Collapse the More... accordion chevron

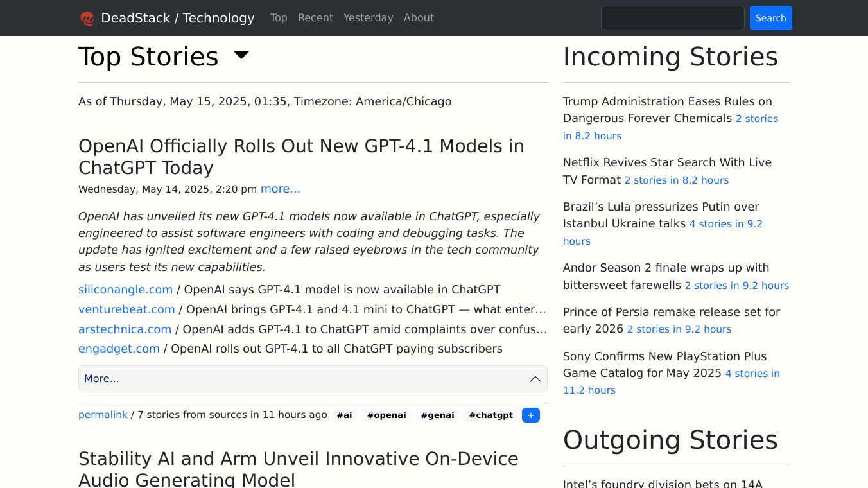coord(535,379)
